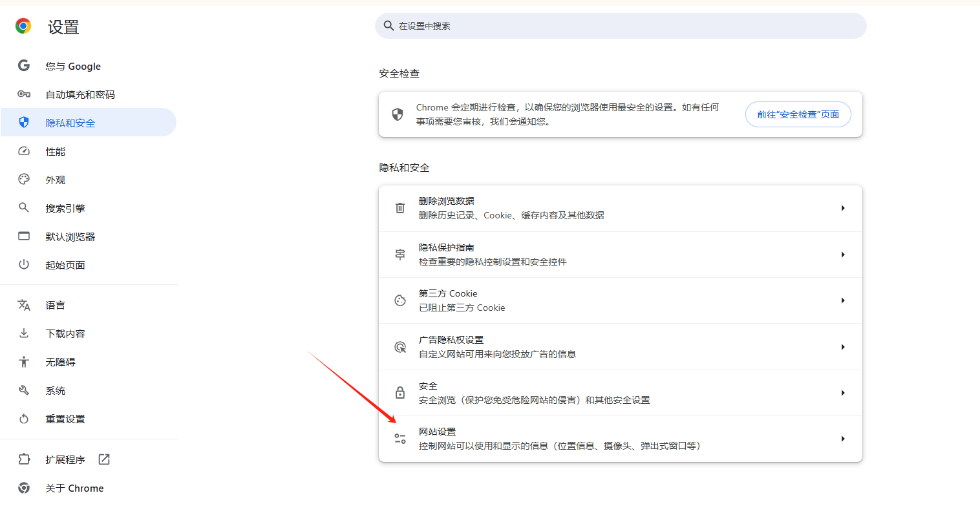Screen dimensions: 980x524
Task: Click the 设置 page title
Action: pos(63,26)
